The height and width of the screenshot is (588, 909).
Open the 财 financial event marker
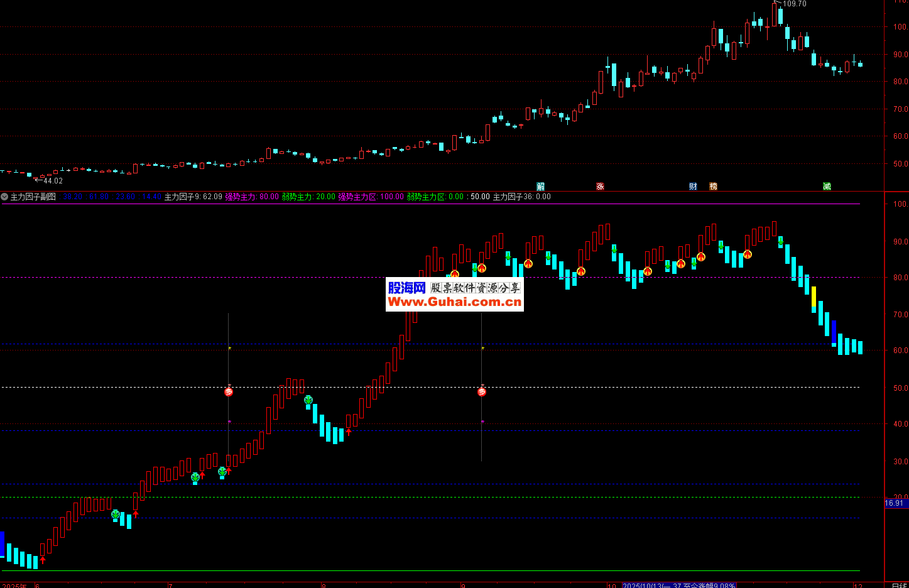click(693, 187)
